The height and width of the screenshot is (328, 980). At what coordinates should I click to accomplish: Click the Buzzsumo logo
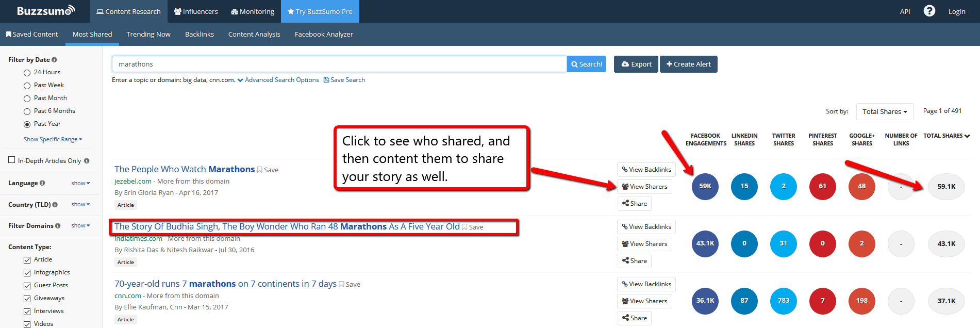pyautogui.click(x=46, y=11)
